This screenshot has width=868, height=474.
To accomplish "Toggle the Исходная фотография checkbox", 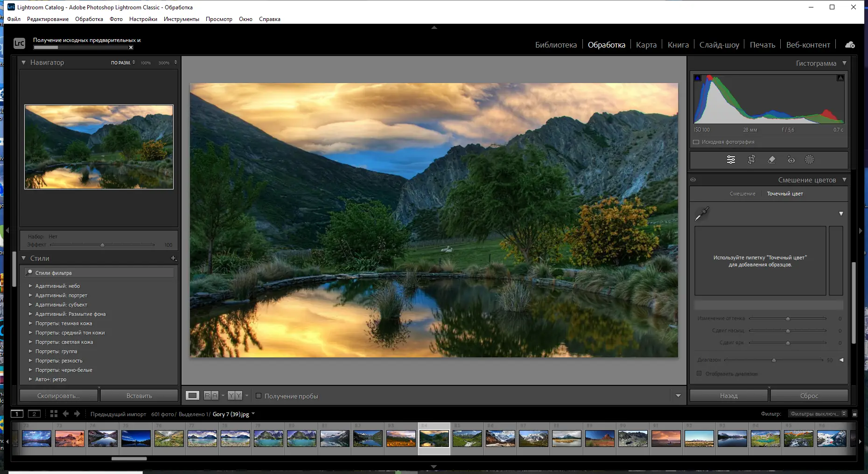I will (696, 142).
